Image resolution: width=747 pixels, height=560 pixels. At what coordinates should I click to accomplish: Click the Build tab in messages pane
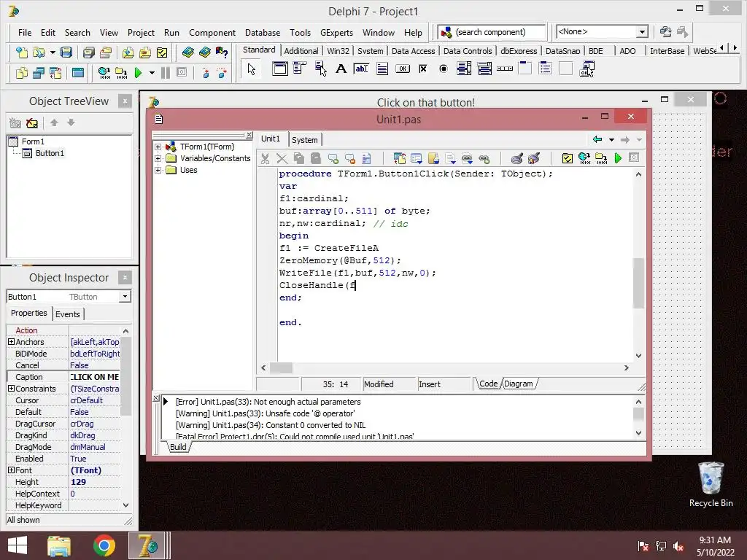[x=178, y=447]
